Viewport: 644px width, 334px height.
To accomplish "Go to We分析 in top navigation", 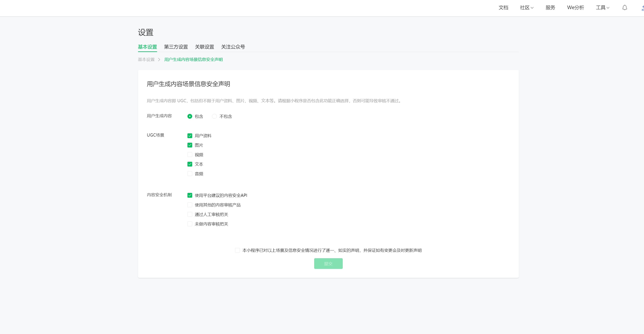I will coord(575,8).
